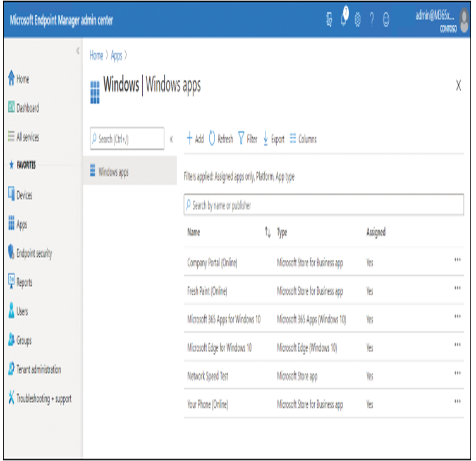Open Dashboard from the sidebar
The height and width of the screenshot is (461, 476).
point(23,108)
